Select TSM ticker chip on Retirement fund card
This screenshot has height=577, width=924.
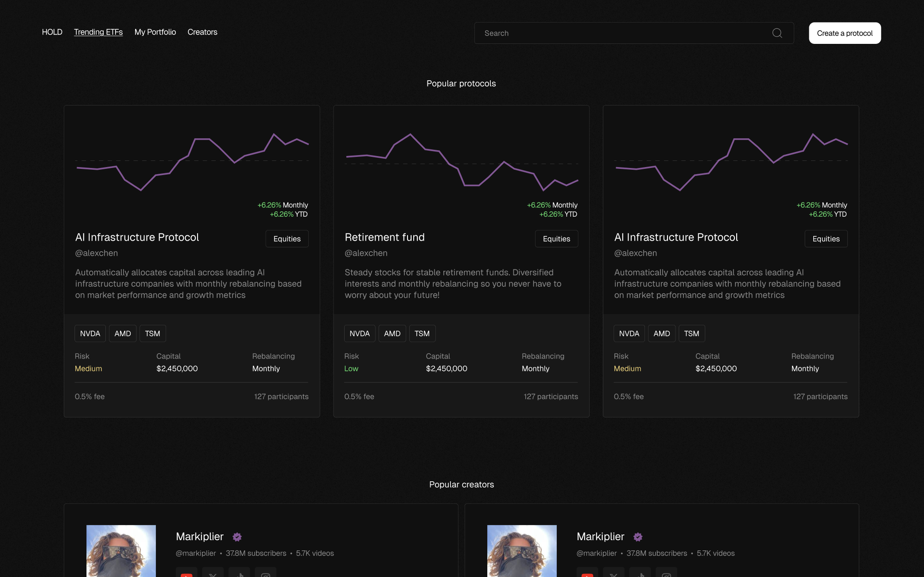tap(422, 334)
